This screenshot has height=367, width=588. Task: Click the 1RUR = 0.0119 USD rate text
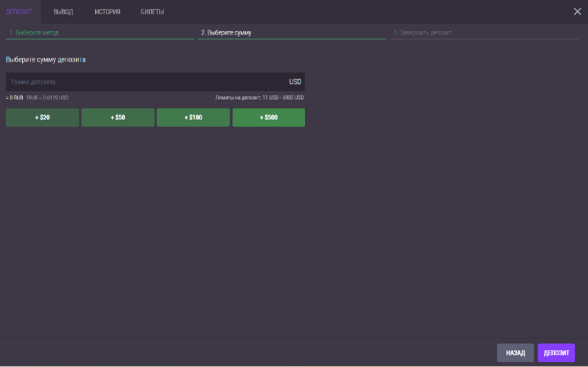click(x=47, y=98)
